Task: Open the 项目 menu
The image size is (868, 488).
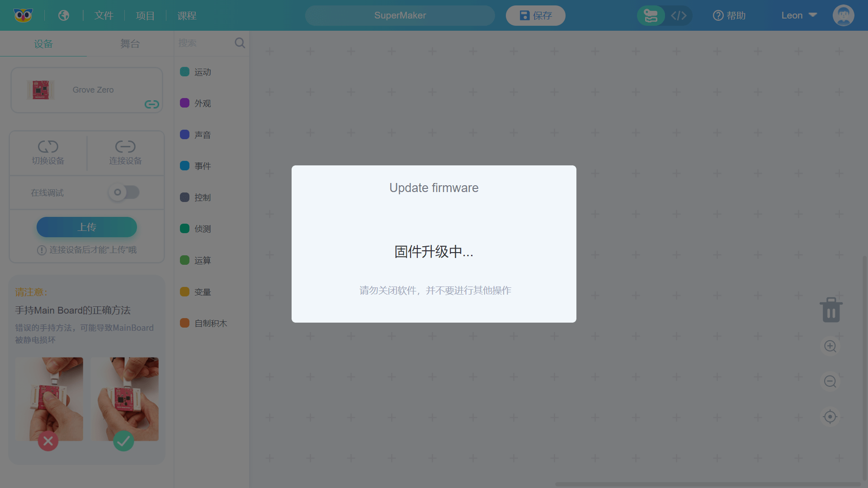Action: (x=145, y=15)
